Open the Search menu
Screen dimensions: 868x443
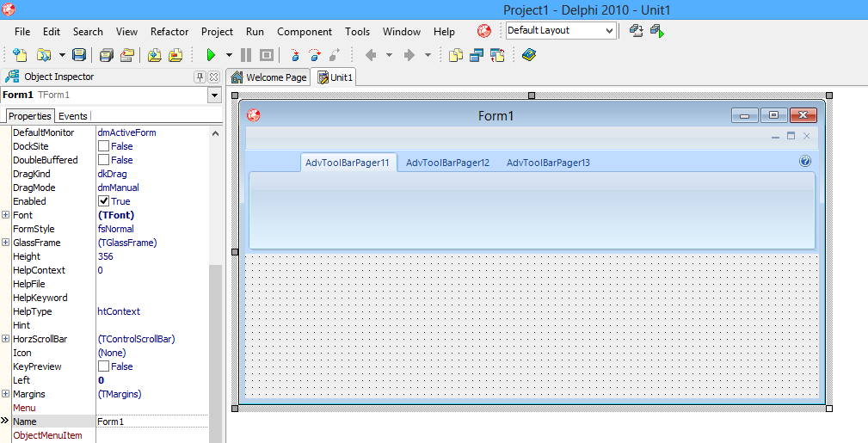[x=88, y=32]
